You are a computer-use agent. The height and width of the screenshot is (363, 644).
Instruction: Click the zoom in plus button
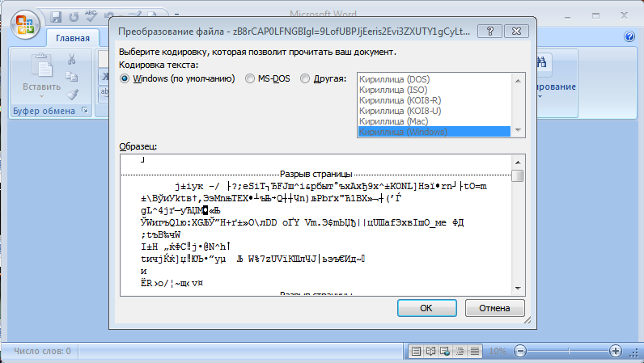tap(615, 351)
